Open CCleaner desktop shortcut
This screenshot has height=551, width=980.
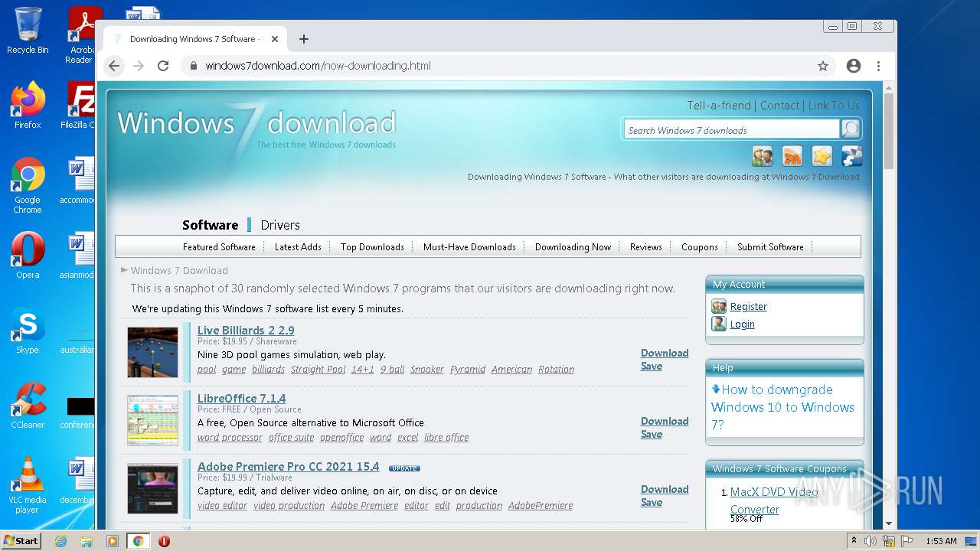point(28,406)
